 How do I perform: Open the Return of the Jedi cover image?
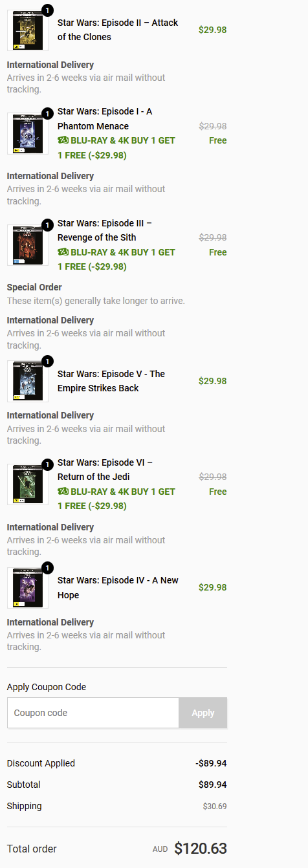click(28, 484)
